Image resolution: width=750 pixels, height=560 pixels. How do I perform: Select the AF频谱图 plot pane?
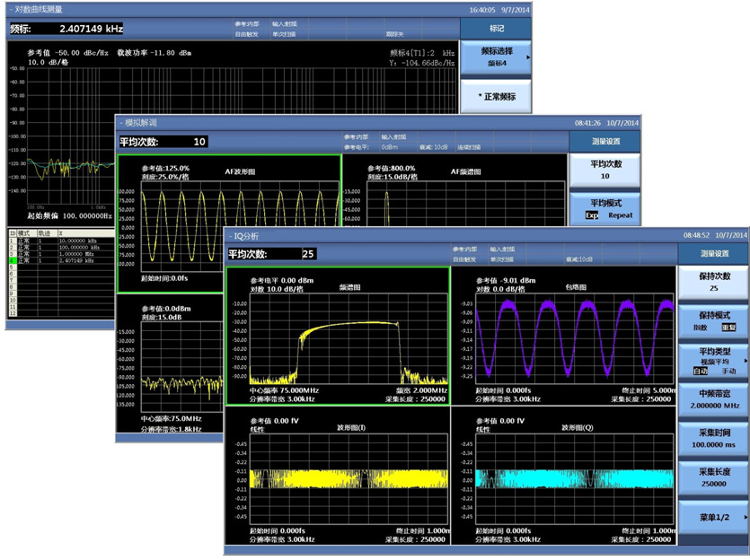pyautogui.click(x=454, y=190)
